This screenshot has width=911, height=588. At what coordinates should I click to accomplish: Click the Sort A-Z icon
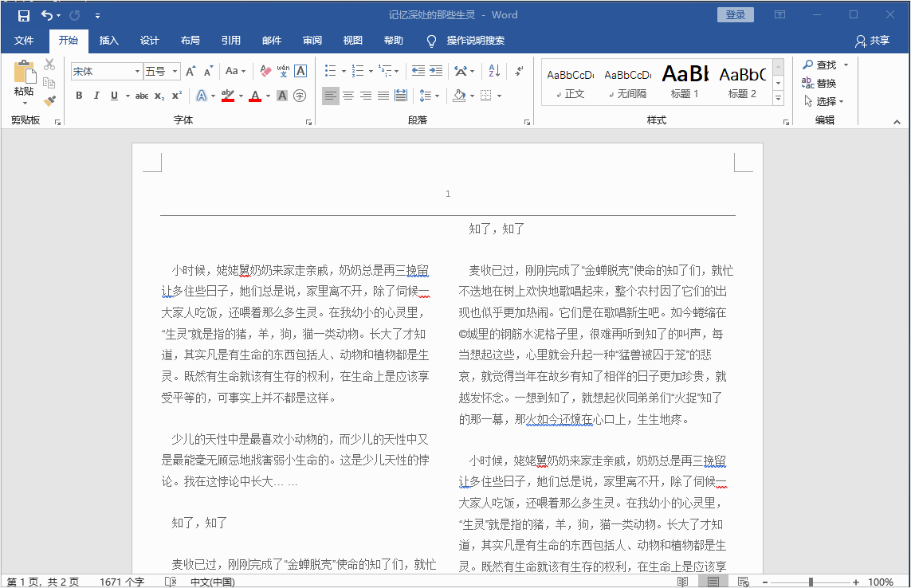[494, 72]
